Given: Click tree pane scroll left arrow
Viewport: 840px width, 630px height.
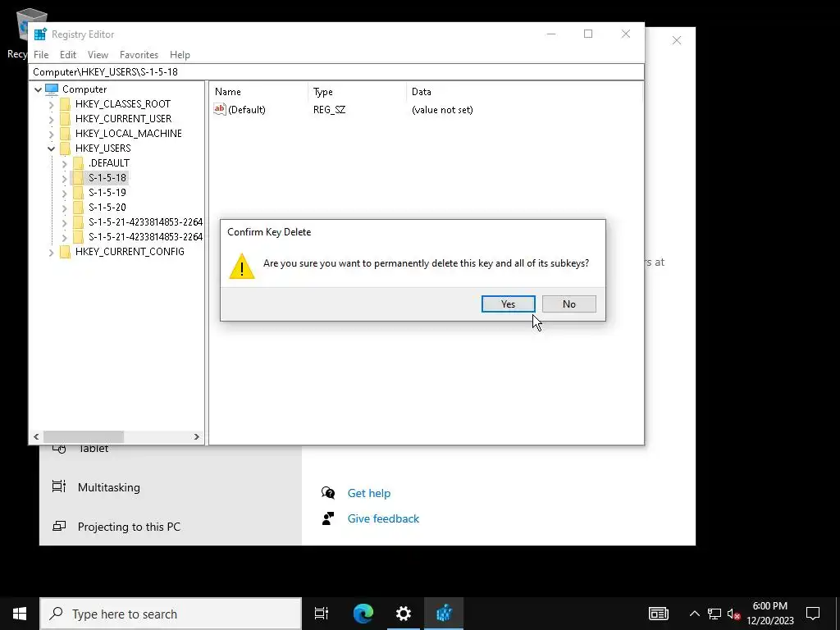Looking at the screenshot, I should 36,436.
